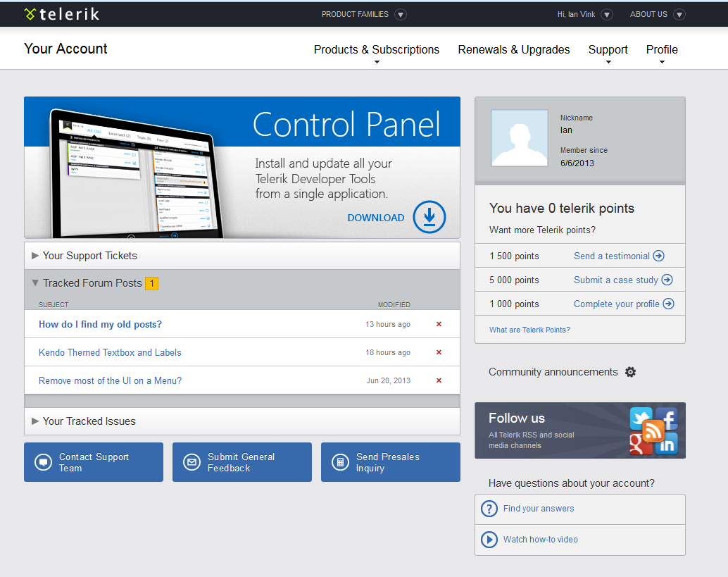Click arrow icon next to Submit a case study
Image resolution: width=728 pixels, height=577 pixels.
click(x=667, y=280)
